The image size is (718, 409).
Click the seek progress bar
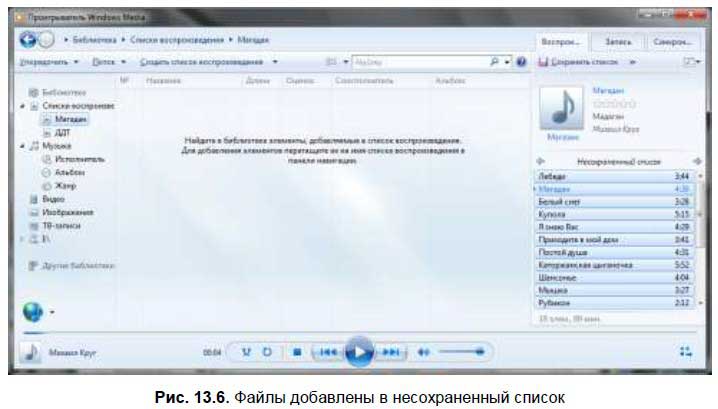coord(359,332)
